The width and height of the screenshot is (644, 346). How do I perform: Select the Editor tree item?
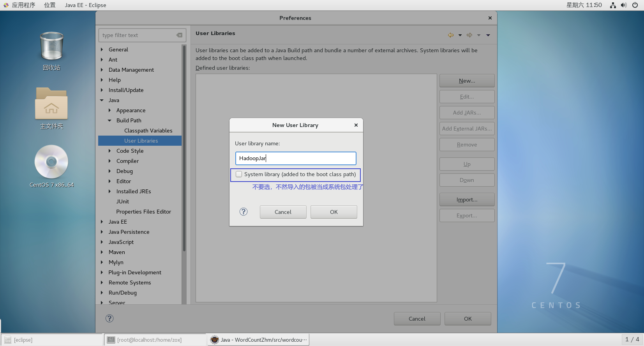click(x=124, y=181)
